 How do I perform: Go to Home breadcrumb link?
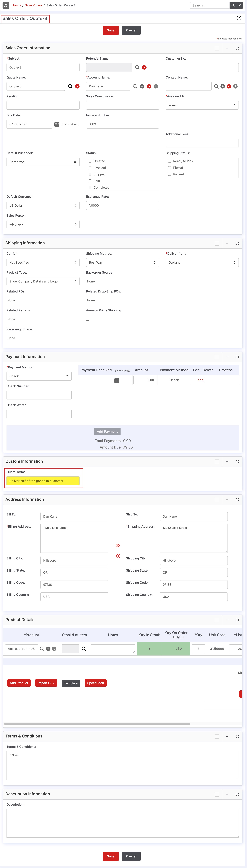pos(17,5)
